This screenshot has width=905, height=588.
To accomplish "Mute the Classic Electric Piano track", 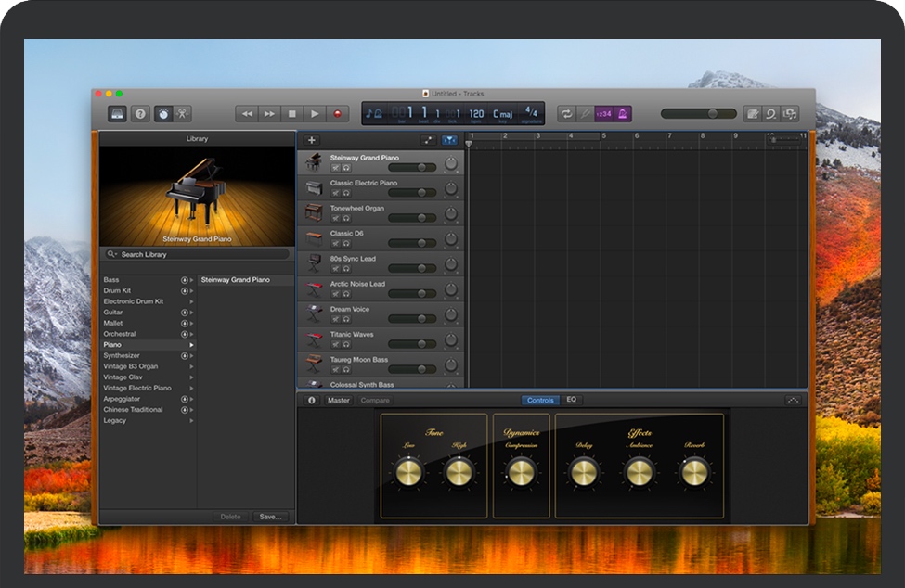I will pyautogui.click(x=335, y=193).
